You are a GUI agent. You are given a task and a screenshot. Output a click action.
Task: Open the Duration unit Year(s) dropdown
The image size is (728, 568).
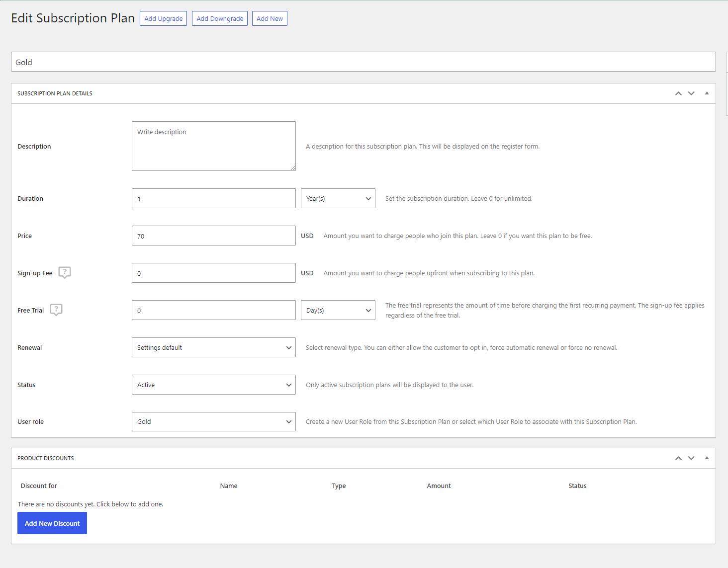point(338,198)
